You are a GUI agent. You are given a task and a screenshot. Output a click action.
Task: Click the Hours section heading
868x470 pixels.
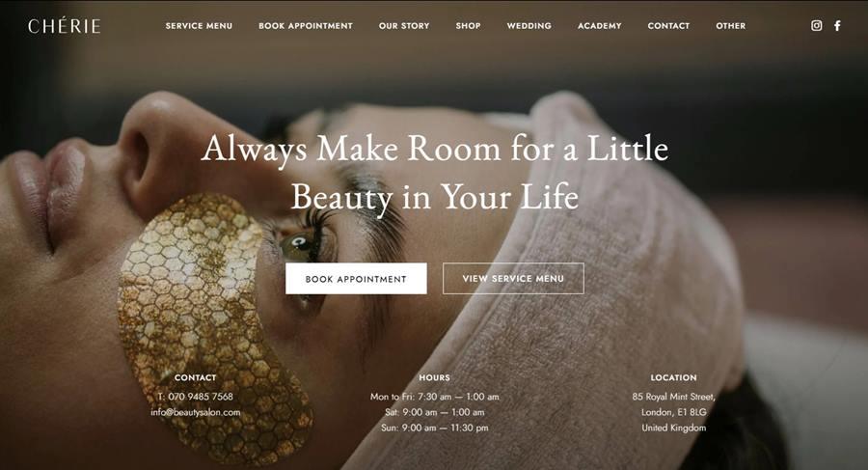click(x=435, y=377)
